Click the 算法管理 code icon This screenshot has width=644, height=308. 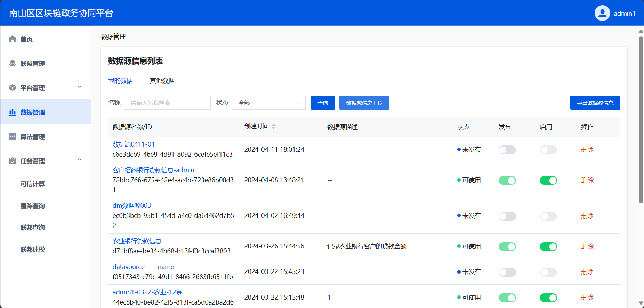(13, 136)
